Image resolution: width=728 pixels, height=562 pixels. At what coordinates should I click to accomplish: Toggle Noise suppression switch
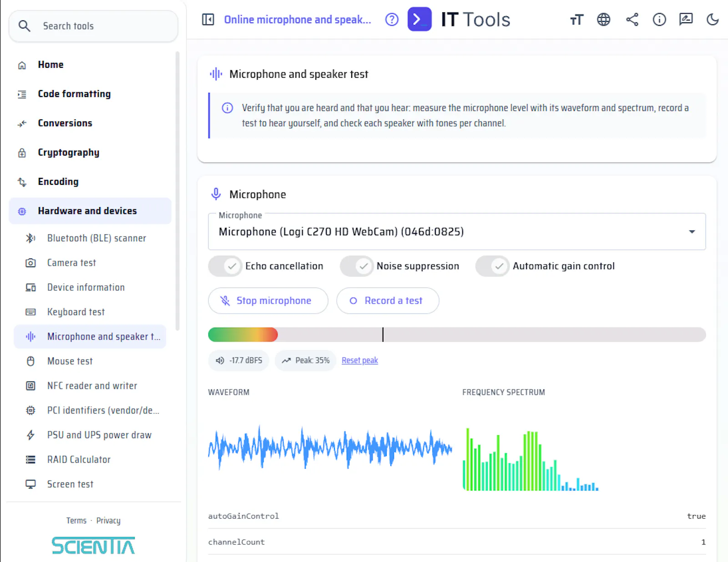pos(357,266)
